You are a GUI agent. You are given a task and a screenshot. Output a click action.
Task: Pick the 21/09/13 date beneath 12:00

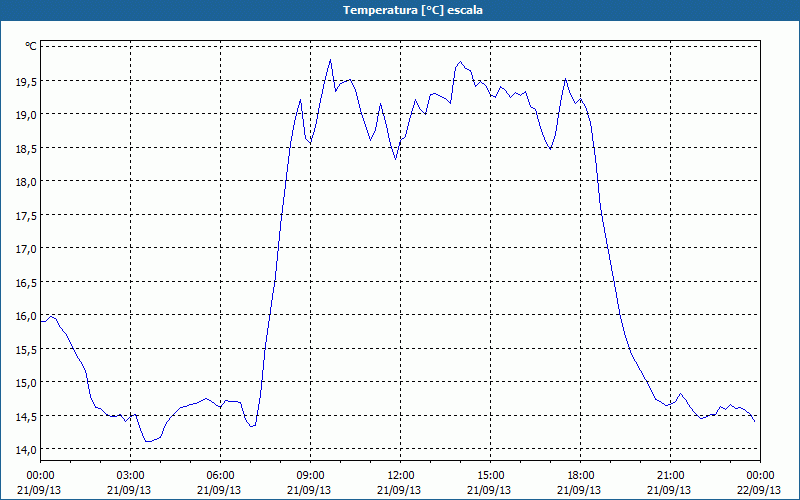point(399,490)
